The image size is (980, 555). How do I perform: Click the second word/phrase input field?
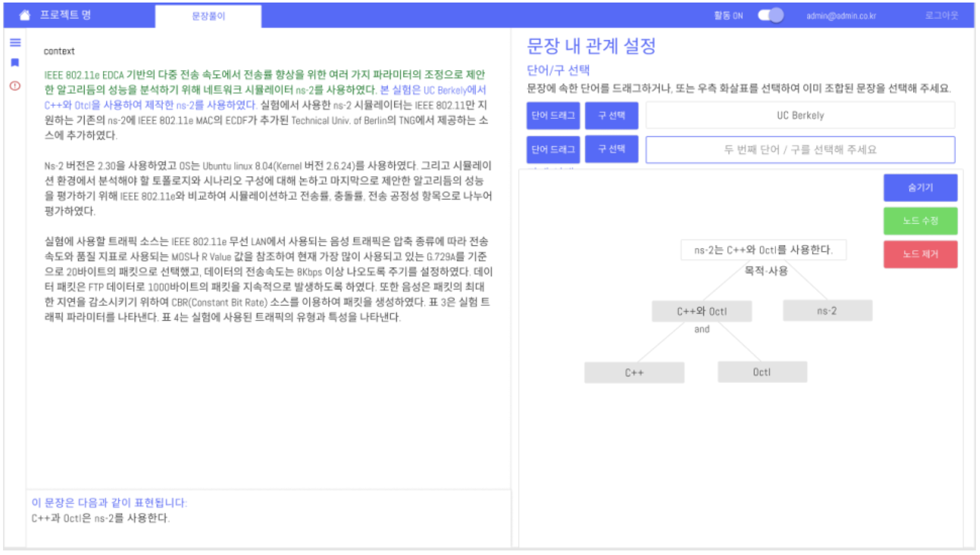coord(800,150)
